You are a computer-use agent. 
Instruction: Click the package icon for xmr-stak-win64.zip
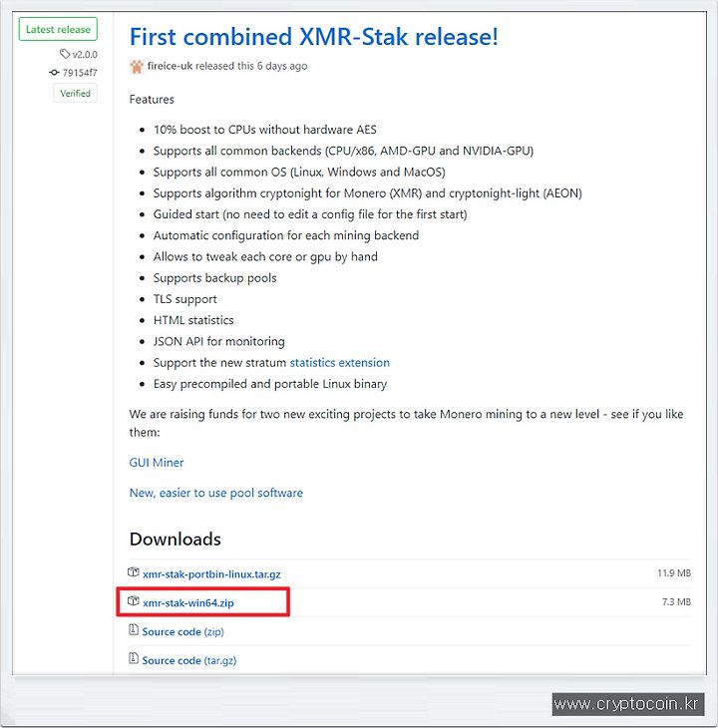pyautogui.click(x=134, y=600)
